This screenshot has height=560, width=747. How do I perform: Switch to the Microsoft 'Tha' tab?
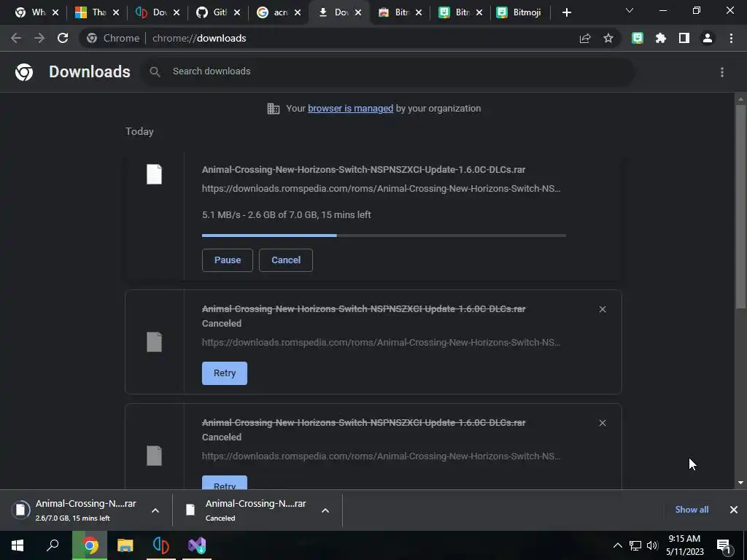[x=97, y=12]
